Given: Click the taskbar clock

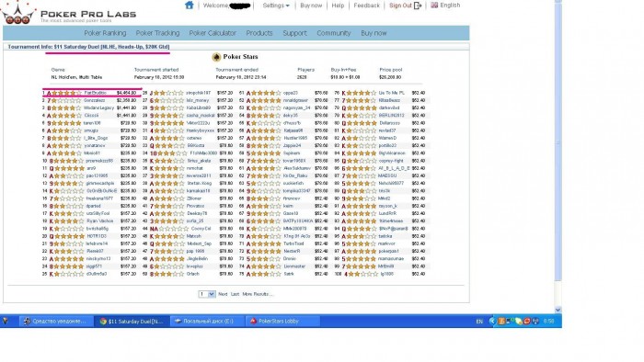Looking at the screenshot, I should 548,322.
